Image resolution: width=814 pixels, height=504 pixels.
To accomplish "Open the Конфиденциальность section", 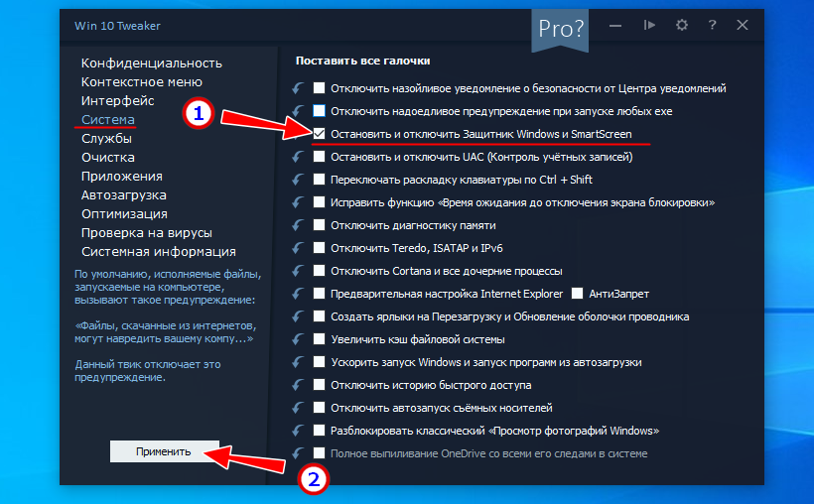I will [152, 63].
